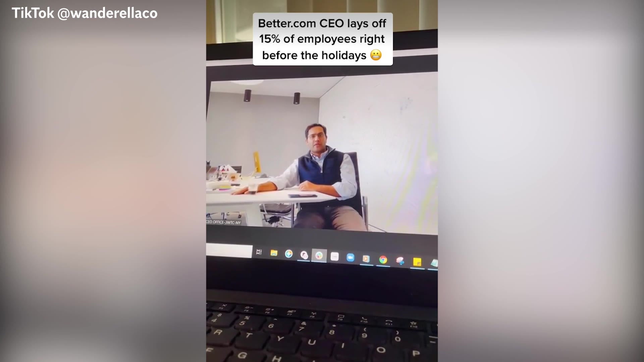This screenshot has width=644, height=362.
Task: Open the media player icon with orange play button
Action: tap(366, 258)
